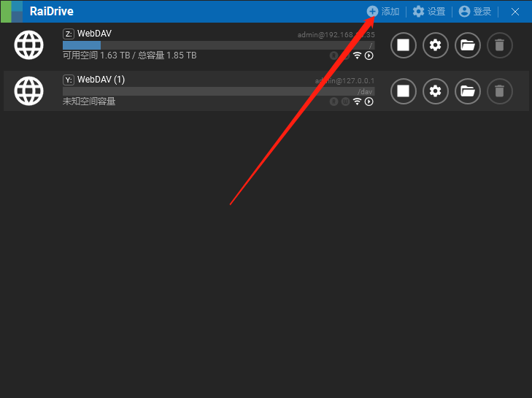Click the auto-connect play icon on Z: WebDAV row

[x=369, y=56]
